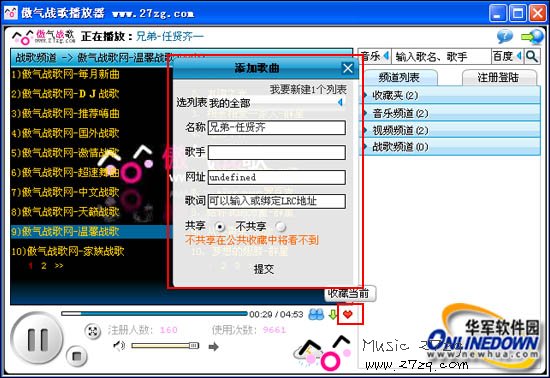Open the blue question mark help bubble
The image size is (550, 378).
[505, 36]
